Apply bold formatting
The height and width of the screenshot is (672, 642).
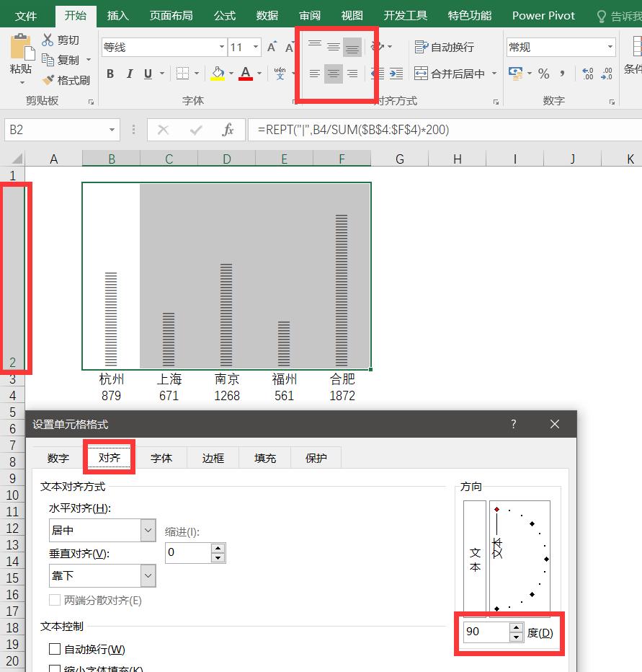[110, 74]
